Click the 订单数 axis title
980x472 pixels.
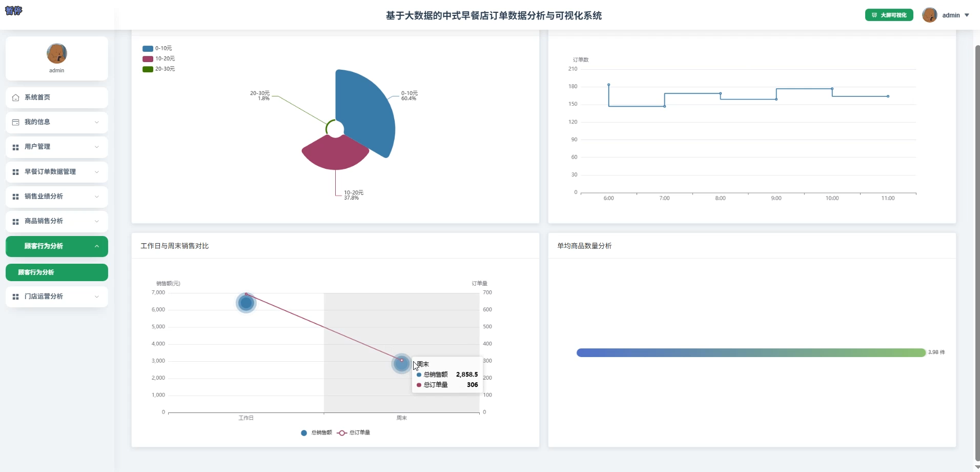point(581,60)
